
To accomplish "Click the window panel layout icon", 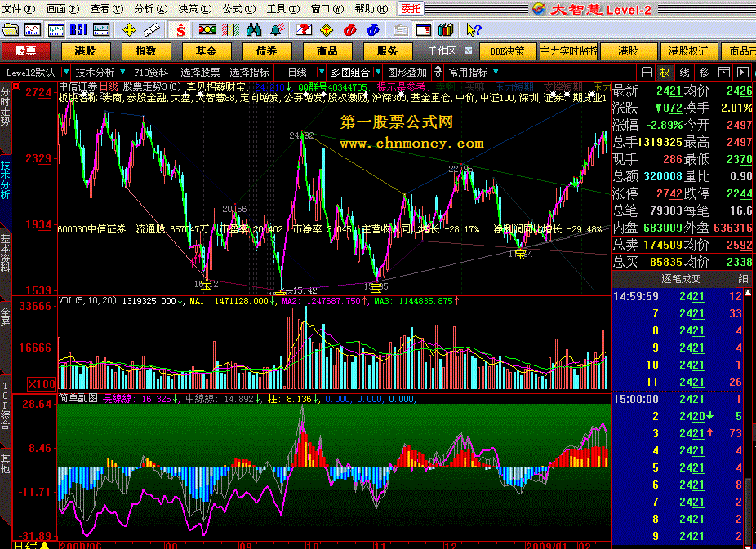I will (x=424, y=30).
